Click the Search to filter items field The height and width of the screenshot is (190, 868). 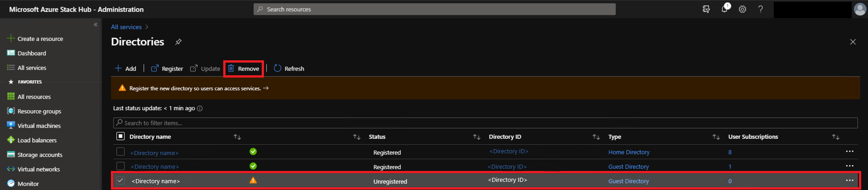click(485, 123)
